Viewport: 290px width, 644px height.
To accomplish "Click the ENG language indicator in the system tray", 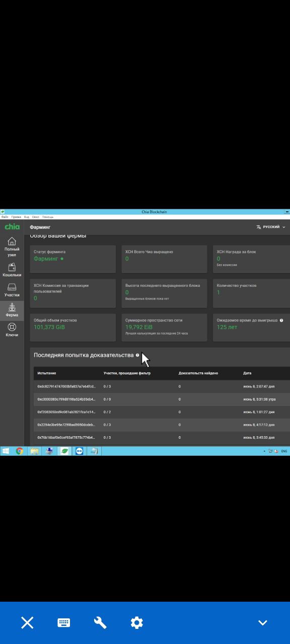I will pyautogui.click(x=284, y=451).
